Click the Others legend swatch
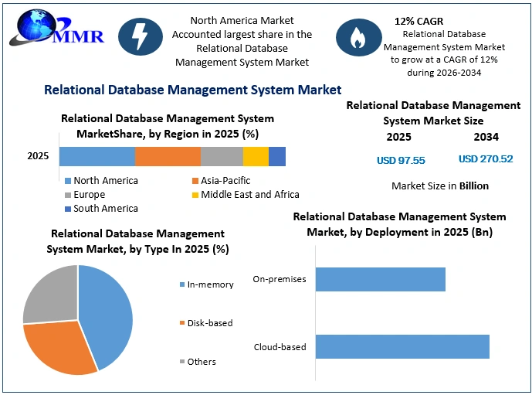 [182, 362]
